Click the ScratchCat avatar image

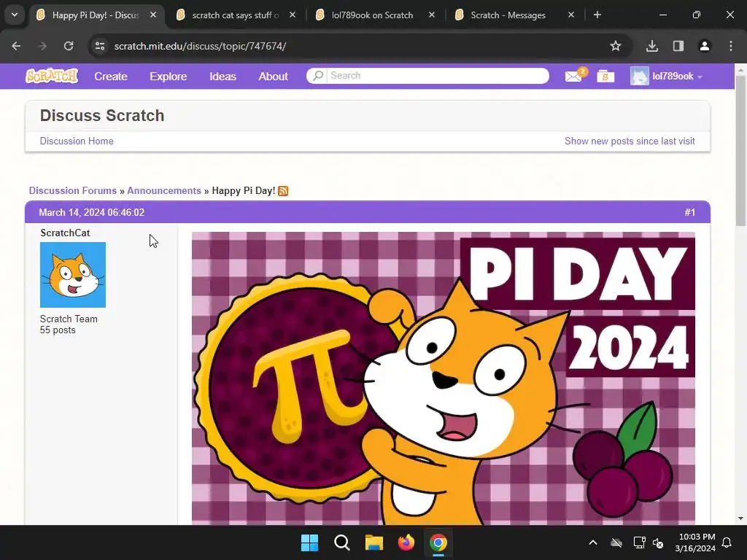[x=73, y=275]
